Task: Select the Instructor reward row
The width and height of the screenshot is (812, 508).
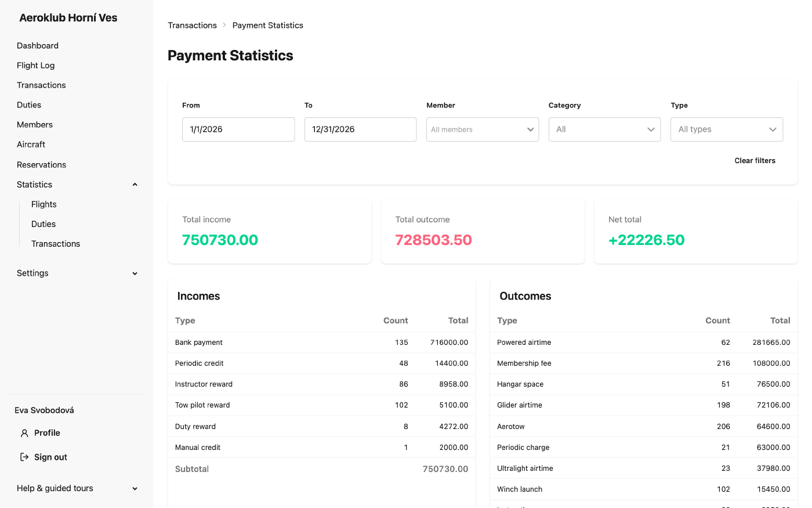Action: (x=321, y=384)
